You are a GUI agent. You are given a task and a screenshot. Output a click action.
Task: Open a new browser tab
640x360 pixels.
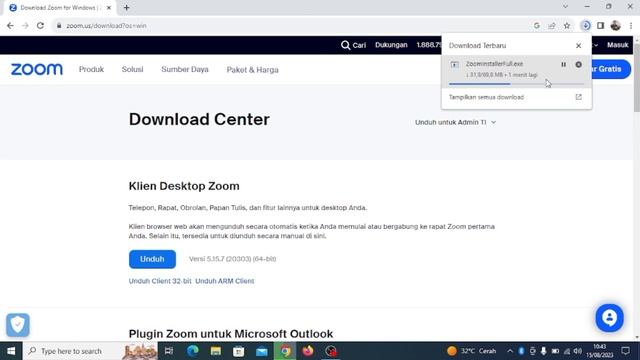tap(127, 7)
